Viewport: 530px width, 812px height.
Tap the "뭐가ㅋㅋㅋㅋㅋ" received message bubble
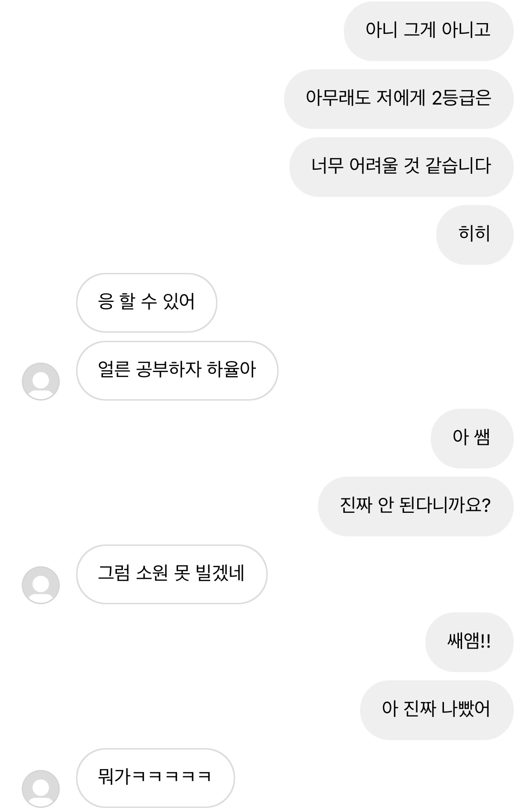[x=155, y=778]
